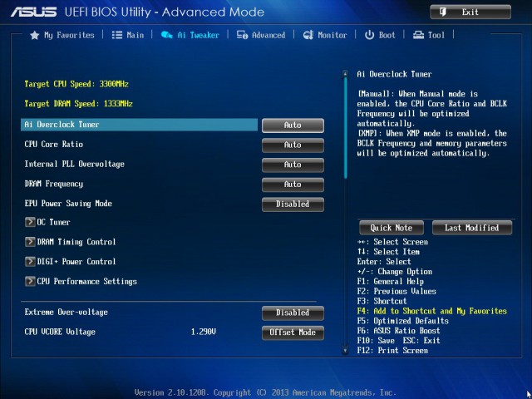Screen dimensions: 532x399
Task: Select the Extreme Over-voltage label
Action: click(66, 312)
